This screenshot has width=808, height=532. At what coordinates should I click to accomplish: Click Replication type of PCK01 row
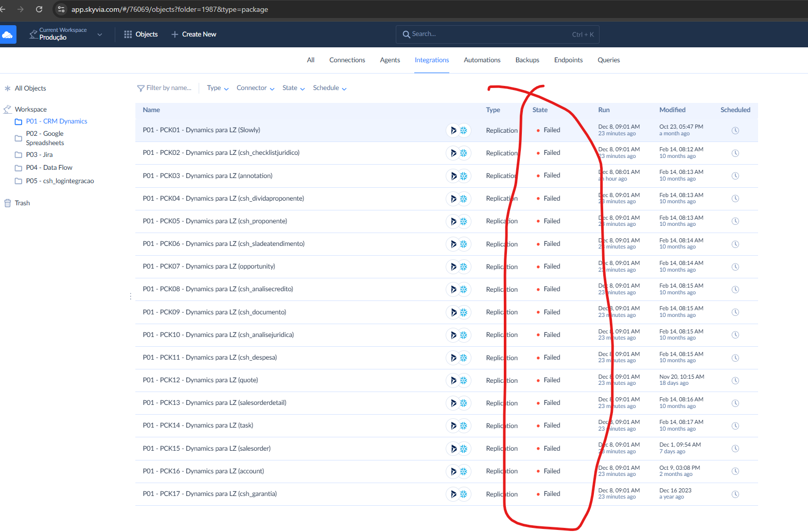502,131
